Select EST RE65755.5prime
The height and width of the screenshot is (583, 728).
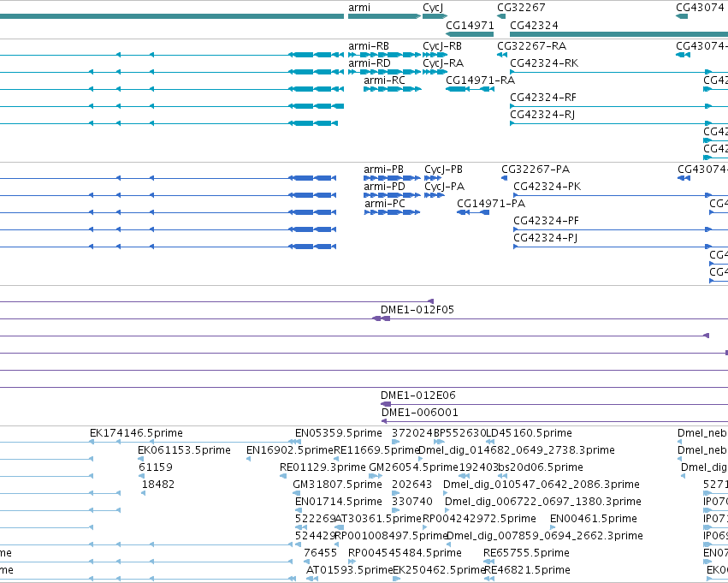click(488, 562)
